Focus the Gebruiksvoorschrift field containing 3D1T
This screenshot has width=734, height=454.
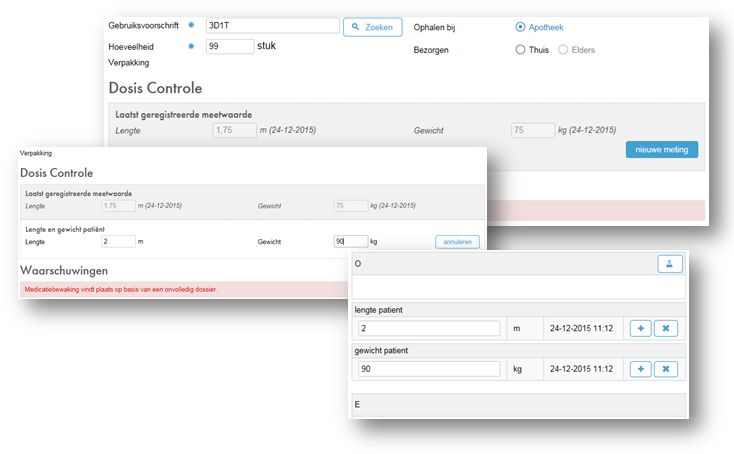point(270,26)
